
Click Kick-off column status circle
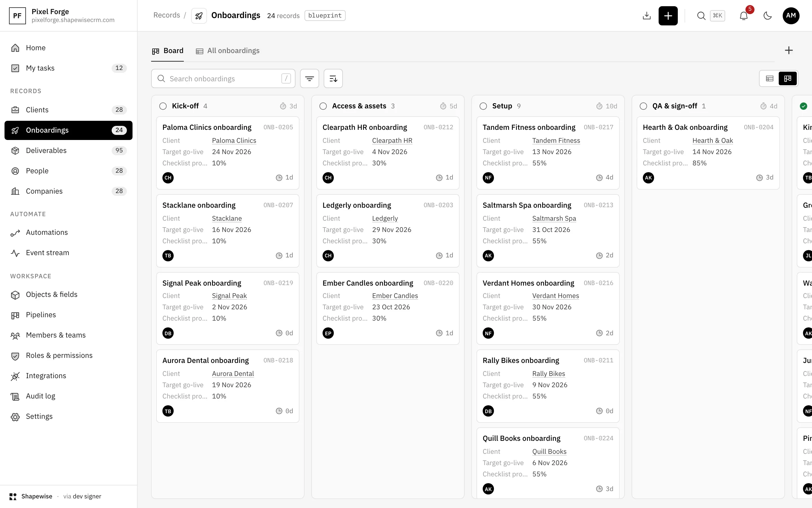163,106
